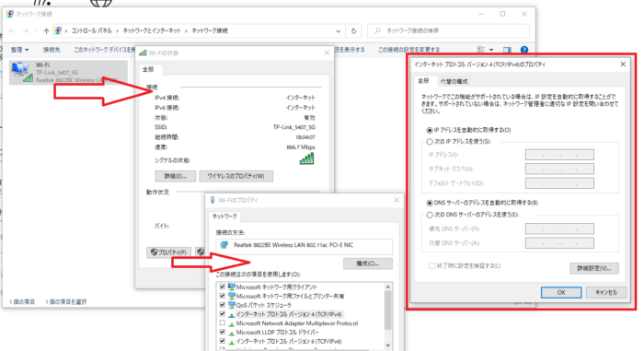This screenshot has width=644, height=351.
Task: Open ワイヤレスのプロパティ(W) button
Action: [236, 176]
